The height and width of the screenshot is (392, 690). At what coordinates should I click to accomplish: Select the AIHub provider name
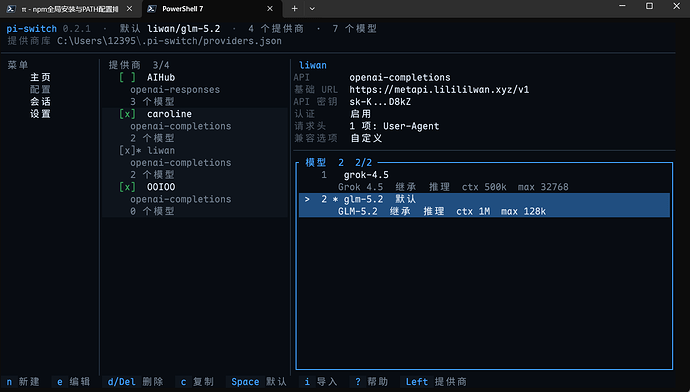pos(161,77)
